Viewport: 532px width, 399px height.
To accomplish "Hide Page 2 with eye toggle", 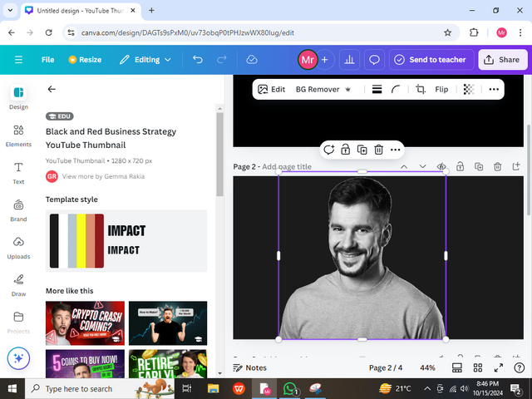I will (x=441, y=166).
